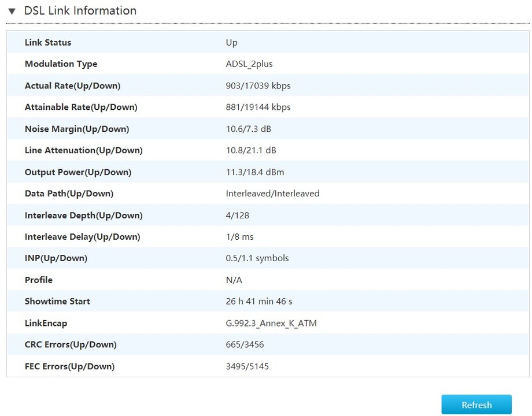
Task: Select the Link Status label
Action: (x=48, y=43)
